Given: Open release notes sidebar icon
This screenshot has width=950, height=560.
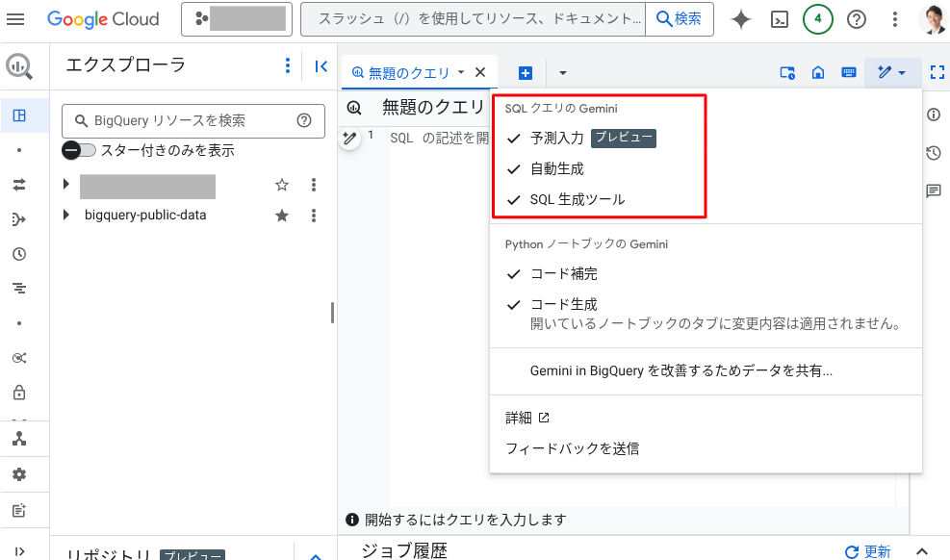Looking at the screenshot, I should pos(19,510).
